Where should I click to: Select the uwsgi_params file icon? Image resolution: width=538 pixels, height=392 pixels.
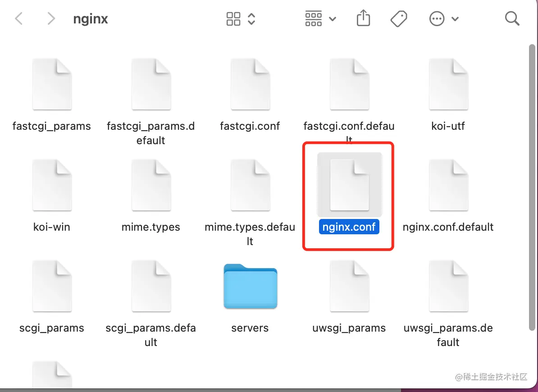[x=349, y=286]
